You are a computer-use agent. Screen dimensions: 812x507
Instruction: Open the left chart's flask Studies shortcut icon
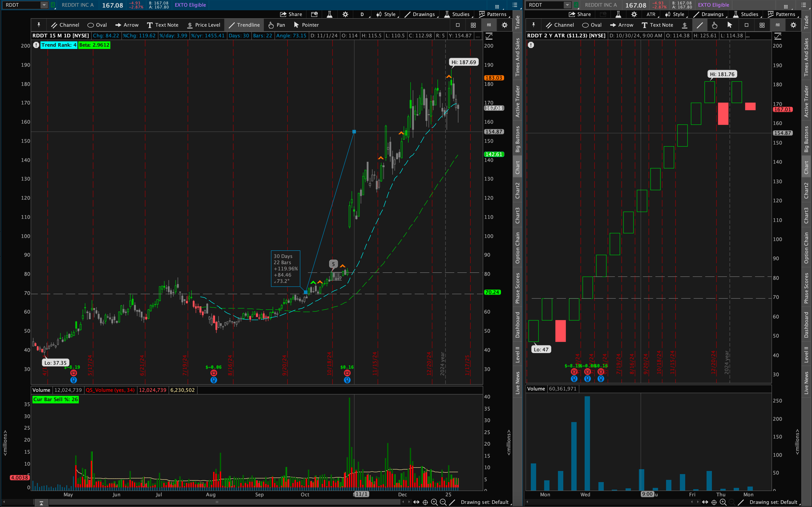click(329, 14)
